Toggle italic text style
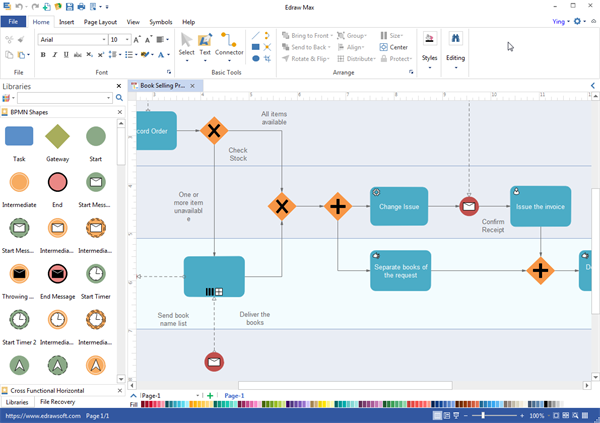This screenshot has width=600, height=423. tap(55, 55)
